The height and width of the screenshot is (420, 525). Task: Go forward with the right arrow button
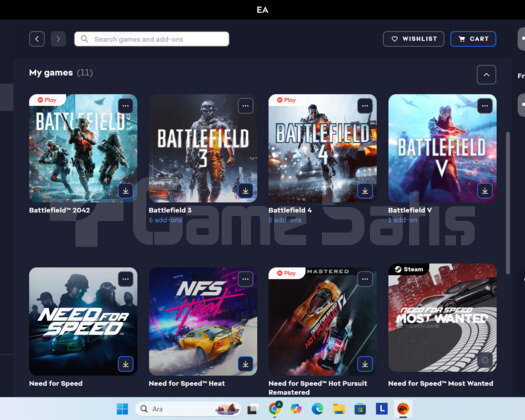58,39
